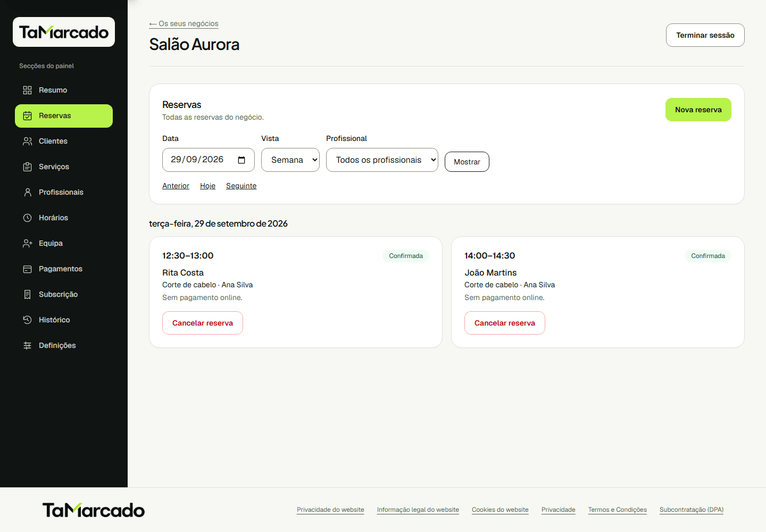Open Privacidade do website footer link
766x532 pixels.
point(330,510)
